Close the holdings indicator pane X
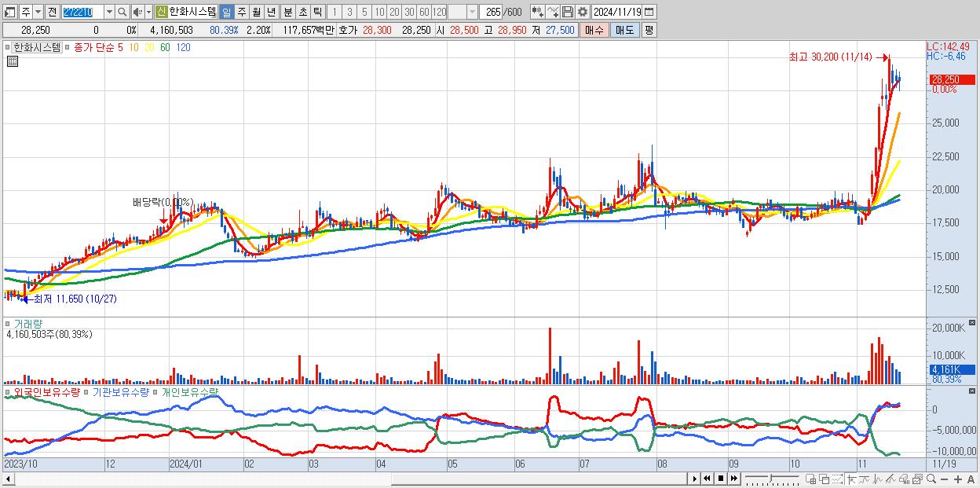The width and height of the screenshot is (980, 488). pos(973,391)
